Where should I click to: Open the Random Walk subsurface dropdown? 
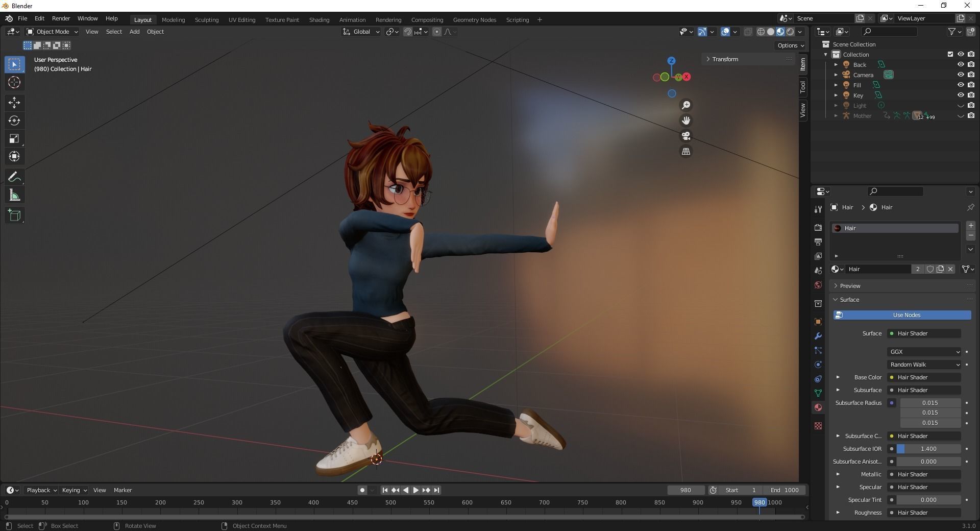[924, 365]
